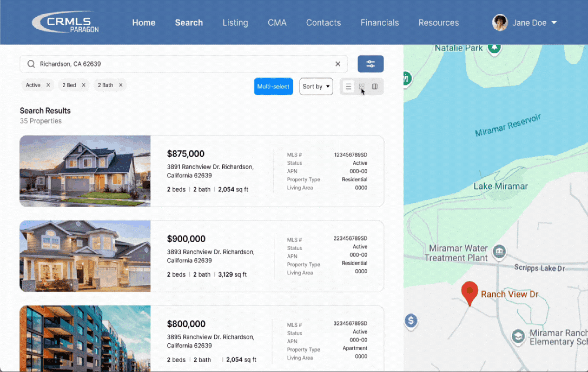This screenshot has height=372, width=588.
Task: Clear the search field with X
Action: [338, 64]
